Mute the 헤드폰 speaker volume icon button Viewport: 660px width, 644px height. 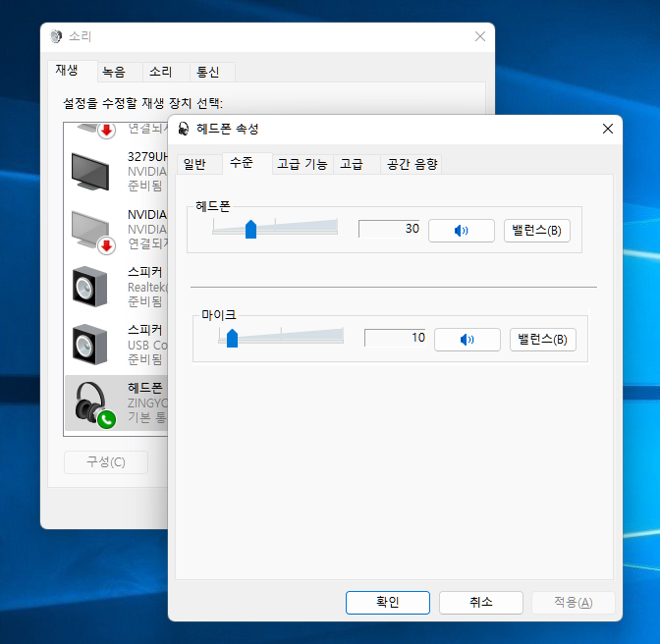pyautogui.click(x=462, y=231)
